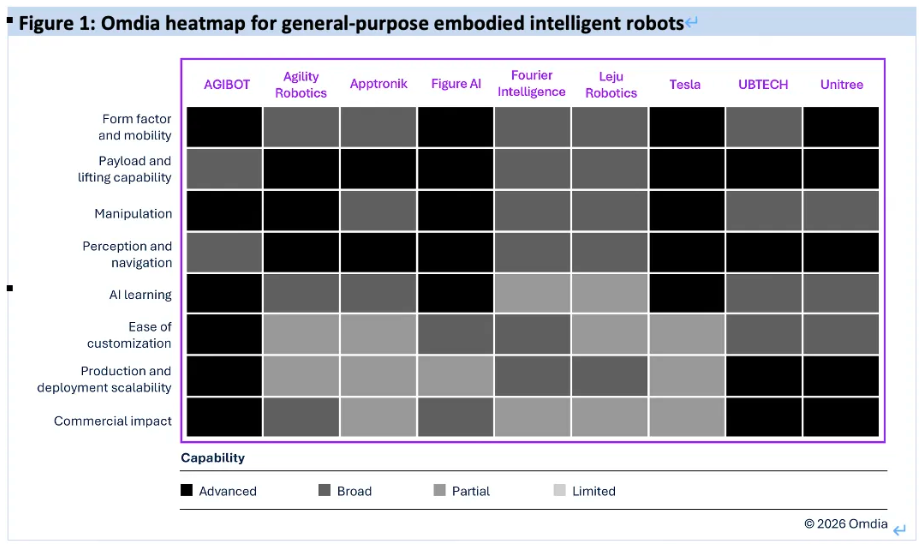Click the Capability legend heading
This screenshot has height=549, width=921.
pyautogui.click(x=213, y=458)
